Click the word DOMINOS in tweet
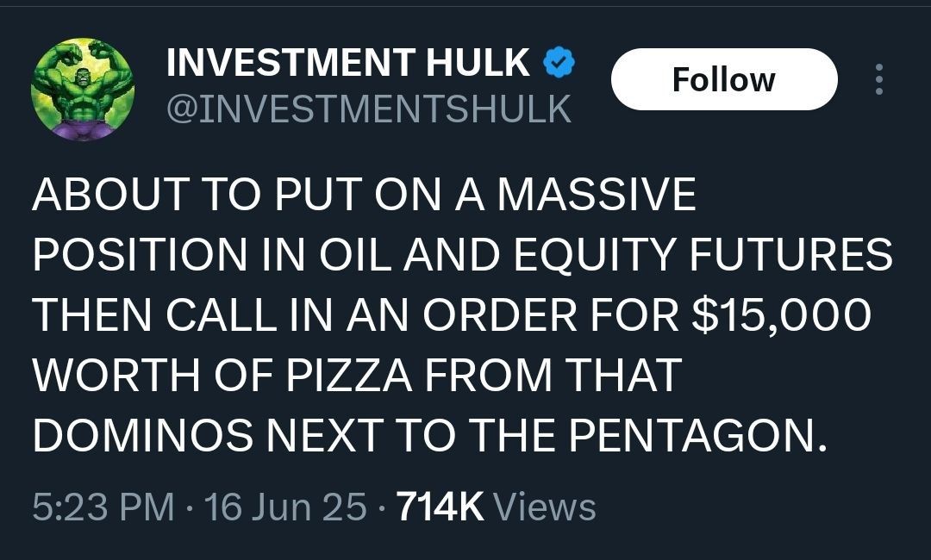 coord(142,435)
